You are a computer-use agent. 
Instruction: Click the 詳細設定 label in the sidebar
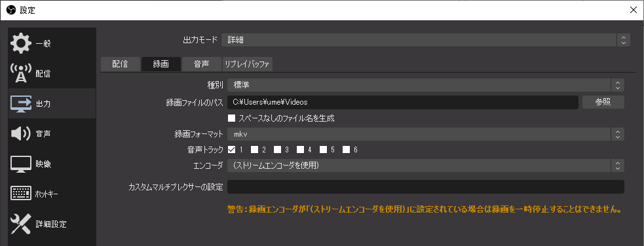(x=51, y=224)
